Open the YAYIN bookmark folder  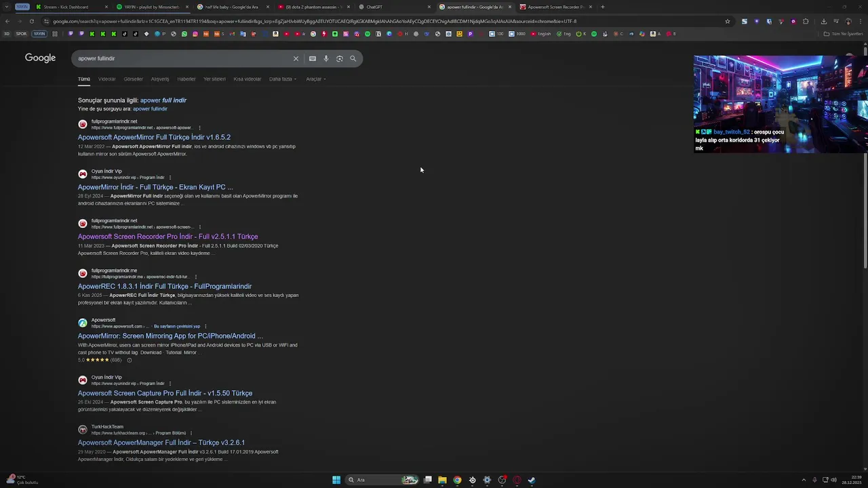[39, 34]
